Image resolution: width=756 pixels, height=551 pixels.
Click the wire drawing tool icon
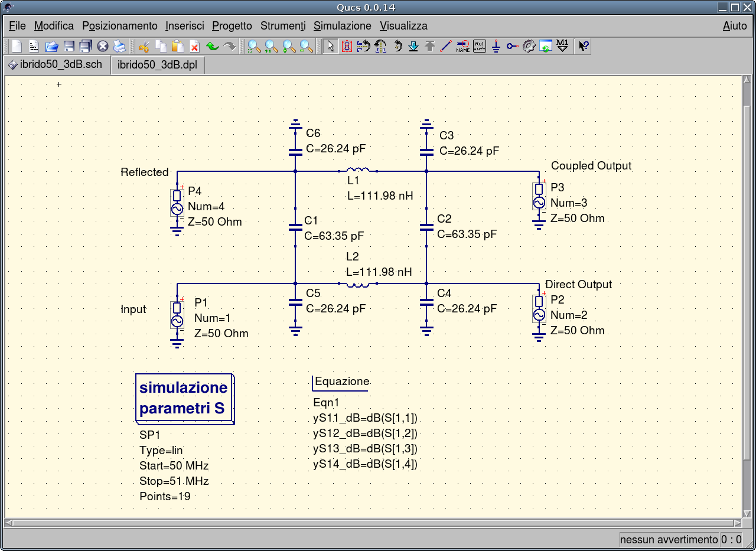[447, 46]
